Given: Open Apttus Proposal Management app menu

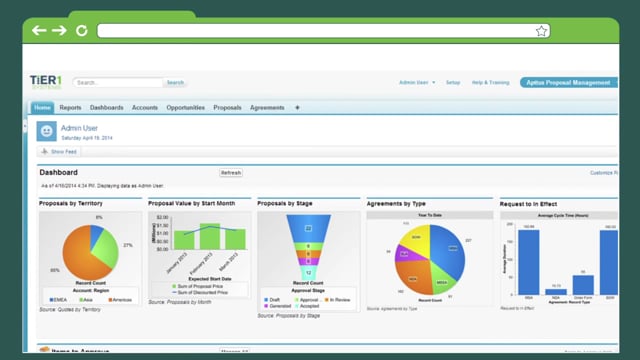Looking at the screenshot, I should [569, 82].
